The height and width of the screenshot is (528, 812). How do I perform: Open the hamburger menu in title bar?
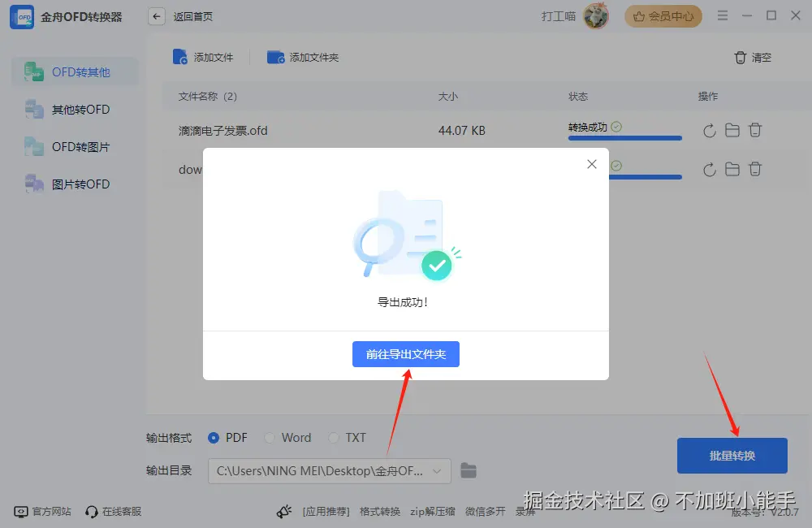[x=723, y=15]
